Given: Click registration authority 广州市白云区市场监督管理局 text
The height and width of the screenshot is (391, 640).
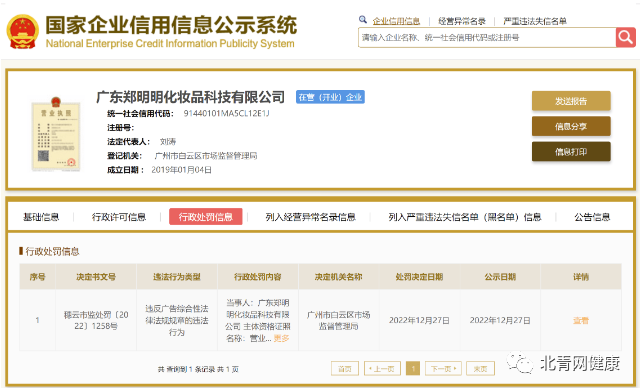Looking at the screenshot, I should coord(206,156).
